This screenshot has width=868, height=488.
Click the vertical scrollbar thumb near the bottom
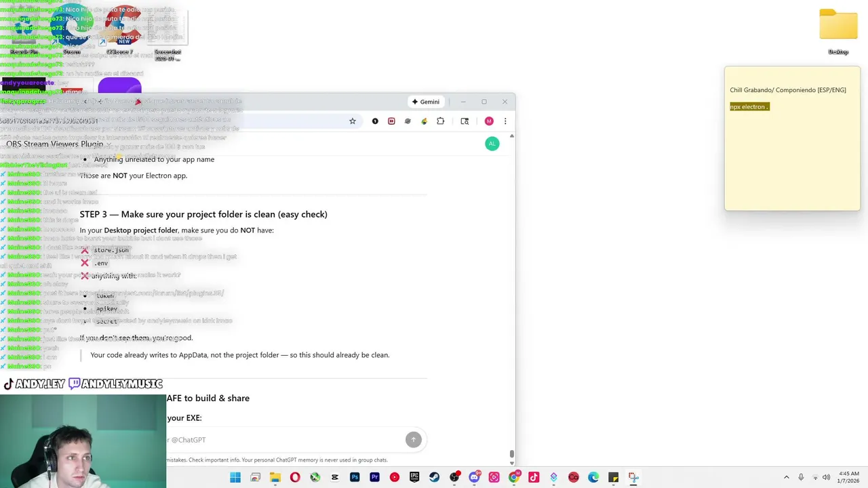click(x=512, y=454)
